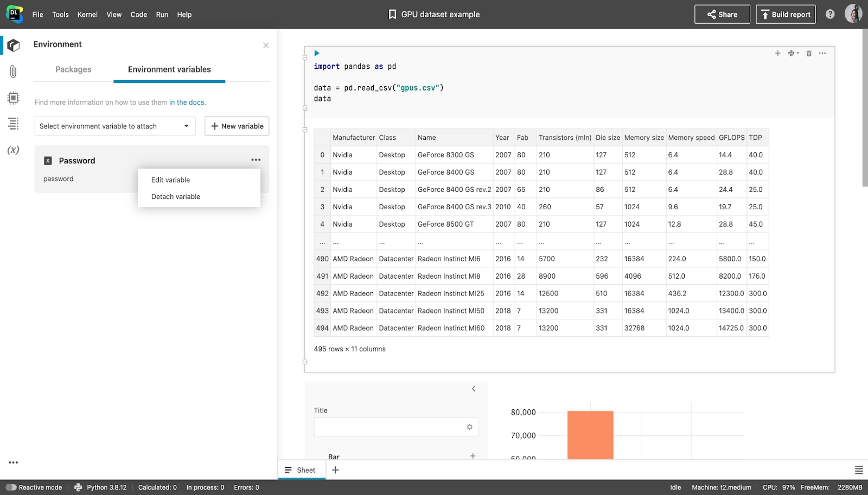Open the Tools menu

[x=60, y=15]
